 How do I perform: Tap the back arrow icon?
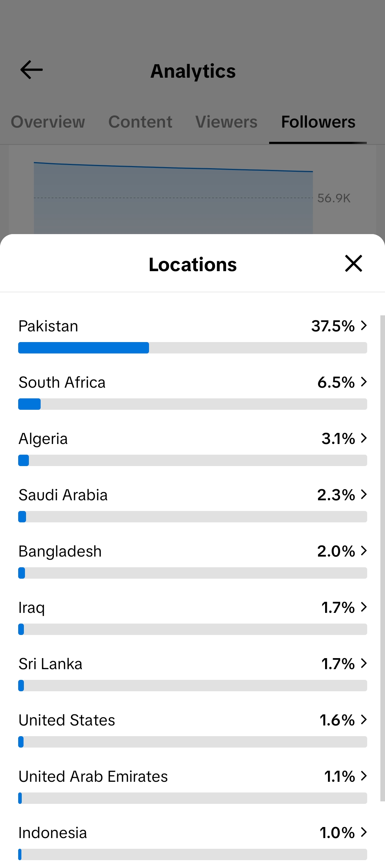click(32, 69)
